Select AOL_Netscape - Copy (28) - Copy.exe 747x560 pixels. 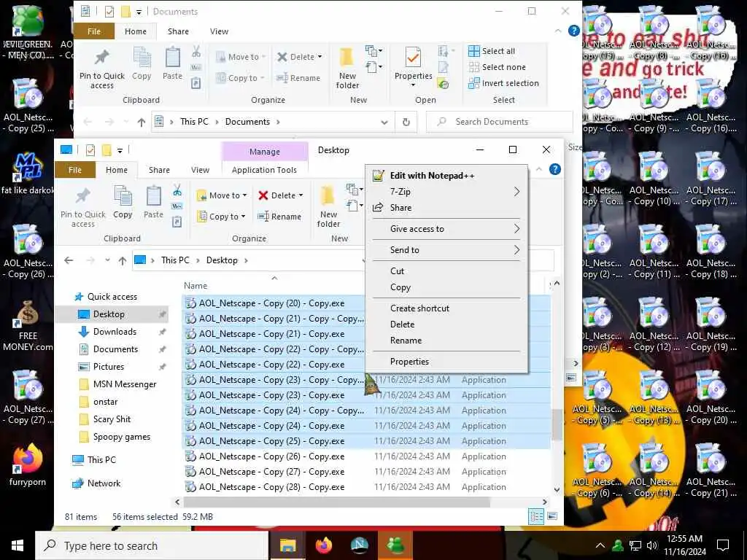coord(366,487)
